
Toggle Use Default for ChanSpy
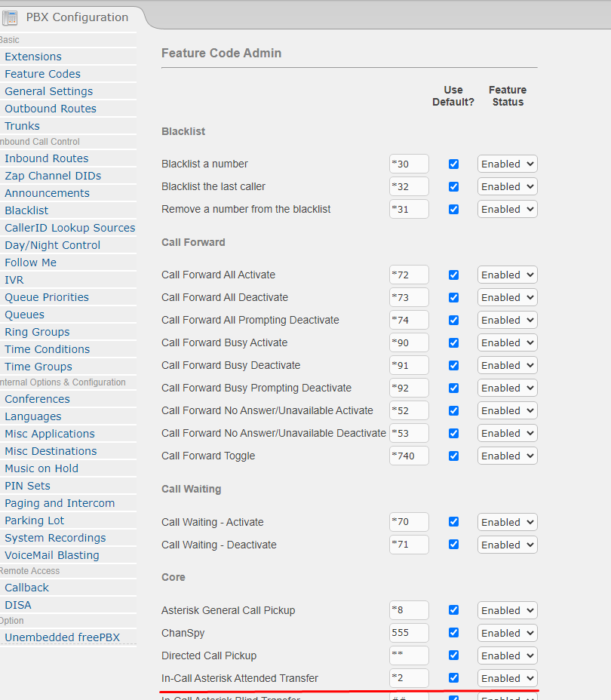point(453,633)
